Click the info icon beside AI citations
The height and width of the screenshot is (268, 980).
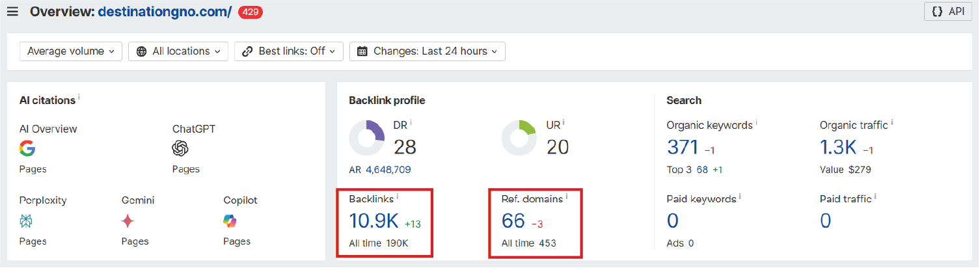click(79, 98)
